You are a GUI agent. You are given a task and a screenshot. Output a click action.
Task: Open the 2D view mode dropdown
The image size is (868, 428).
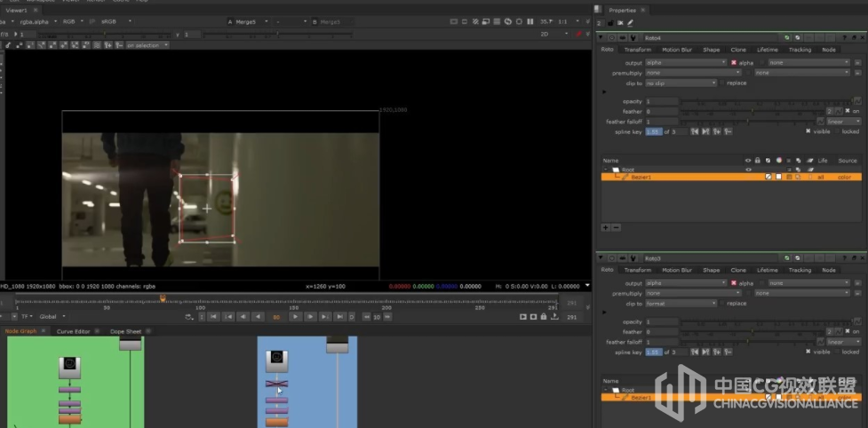click(x=554, y=34)
